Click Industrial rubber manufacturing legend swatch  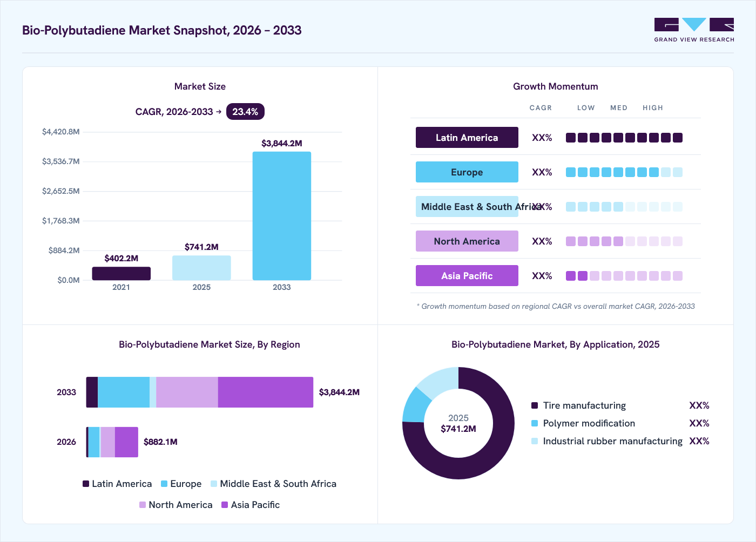[x=535, y=441]
